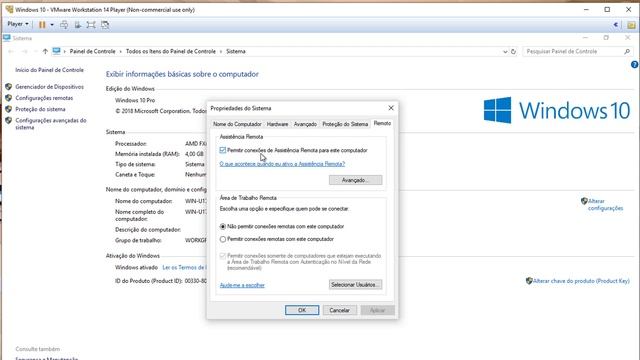
Task: Click the search magnifier icon
Action: click(627, 51)
